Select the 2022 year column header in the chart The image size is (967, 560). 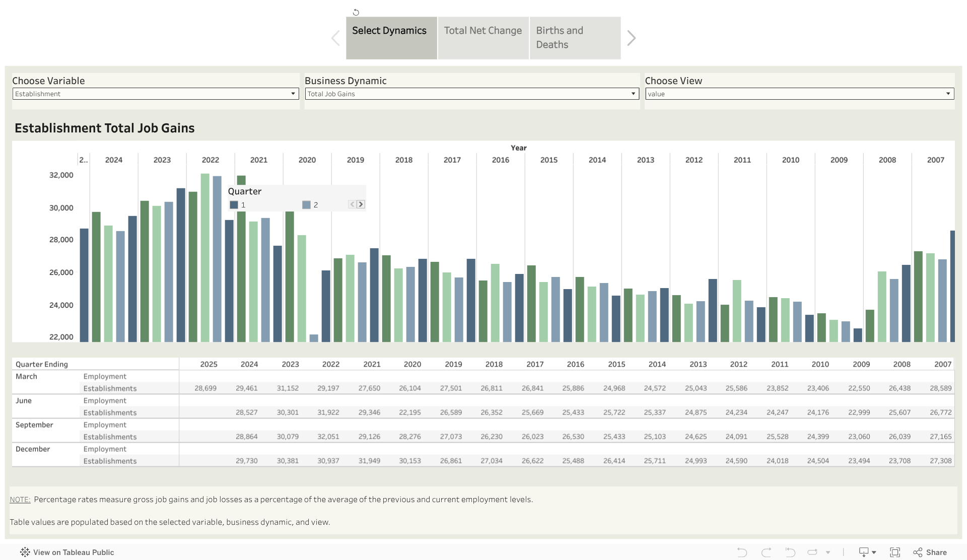tap(210, 160)
